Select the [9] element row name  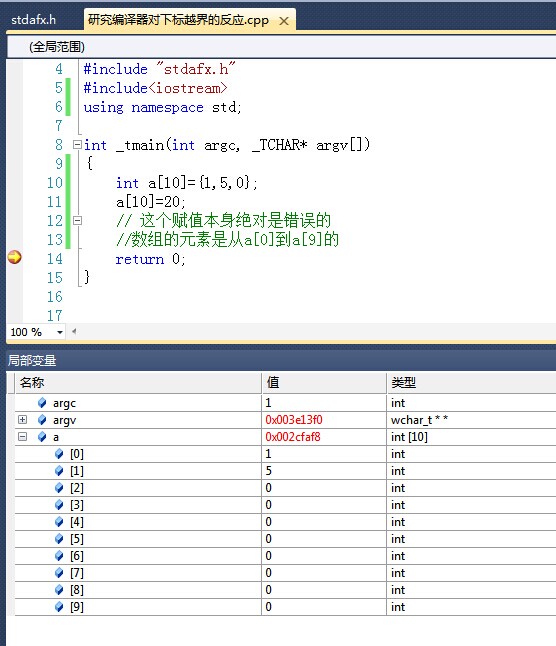point(77,607)
